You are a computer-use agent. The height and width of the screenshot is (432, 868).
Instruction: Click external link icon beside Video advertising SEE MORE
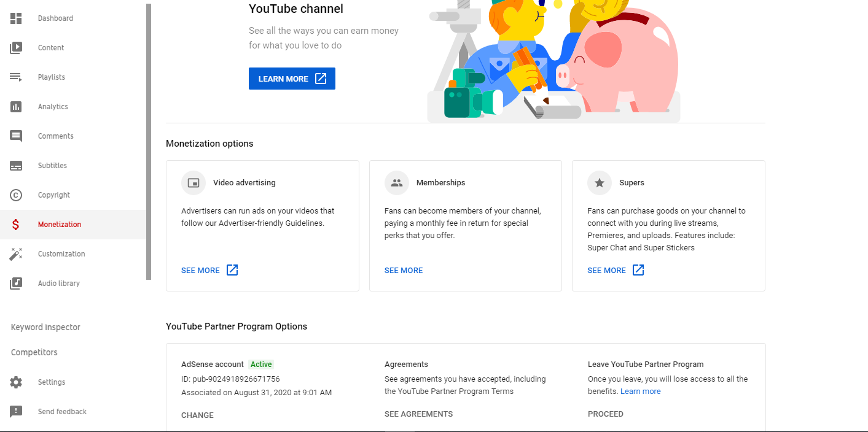tap(232, 270)
